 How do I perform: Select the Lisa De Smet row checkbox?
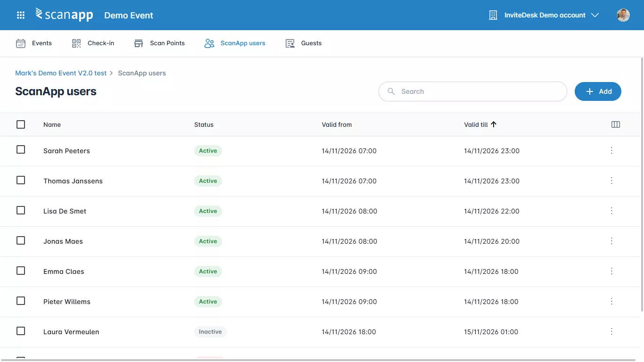(x=21, y=210)
